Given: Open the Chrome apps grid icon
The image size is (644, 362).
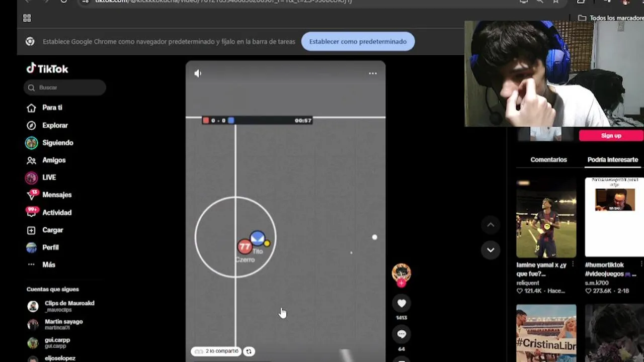Looking at the screenshot, I should 27,18.
